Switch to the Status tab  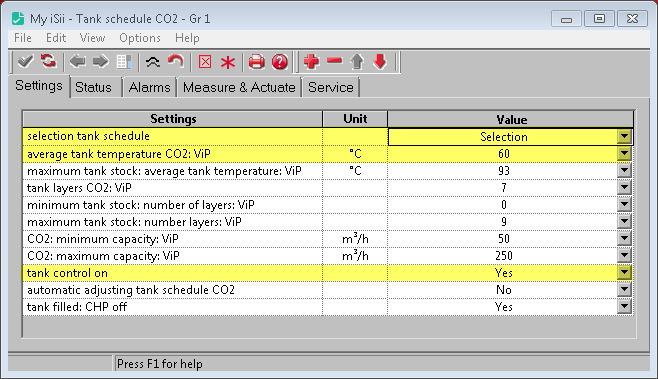click(93, 87)
